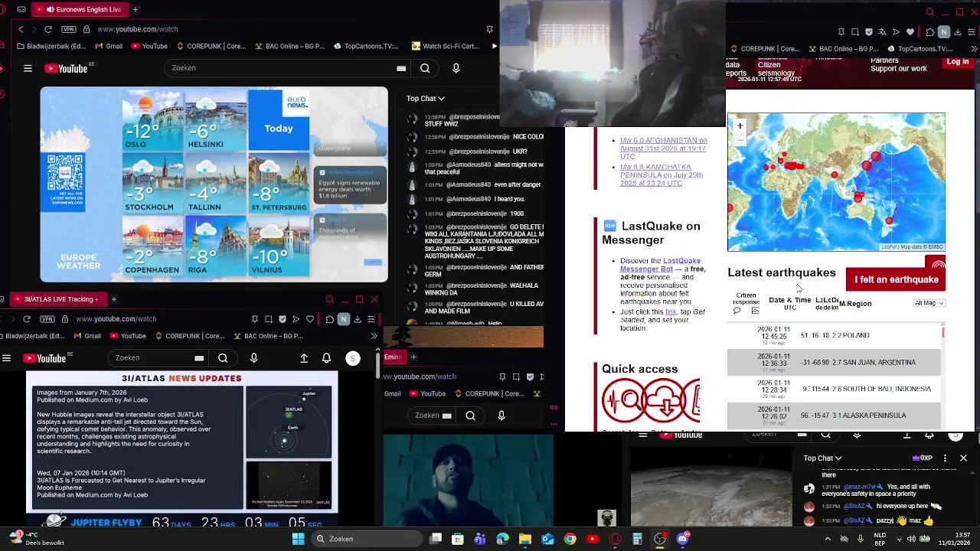Open on-screen keyboard in Euronews search box
This screenshot has width=980, height=551.
click(401, 68)
